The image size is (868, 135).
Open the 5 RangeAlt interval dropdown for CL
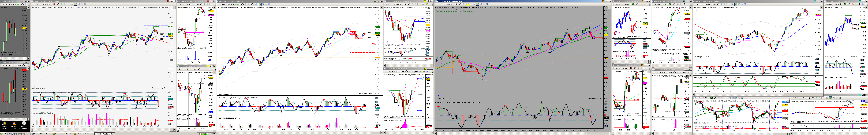point(398,4)
